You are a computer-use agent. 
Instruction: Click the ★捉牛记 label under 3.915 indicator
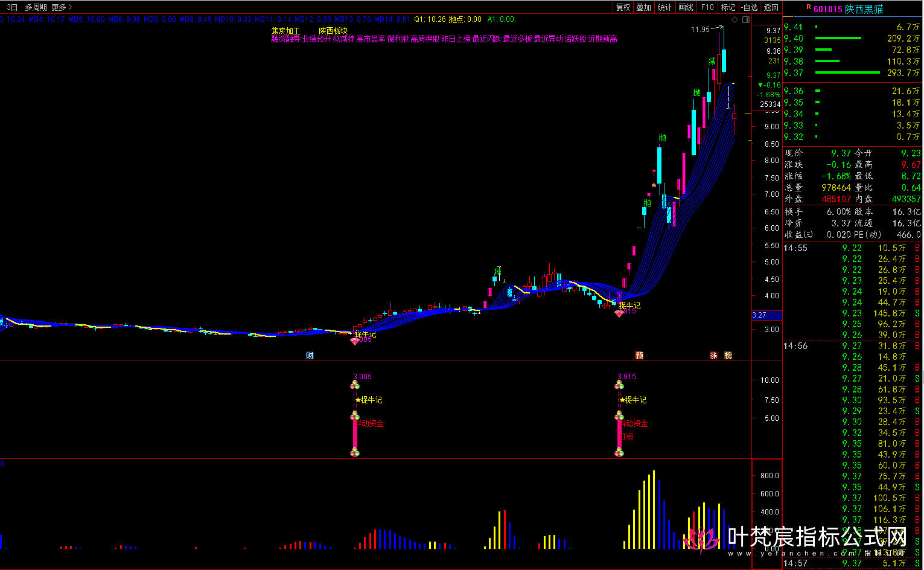pyautogui.click(x=633, y=400)
